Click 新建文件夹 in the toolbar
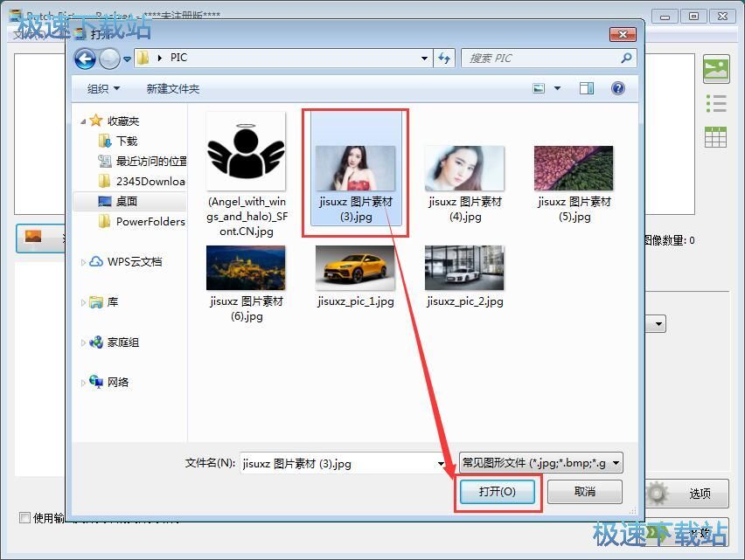Screen dimensions: 745x560 point(172,89)
